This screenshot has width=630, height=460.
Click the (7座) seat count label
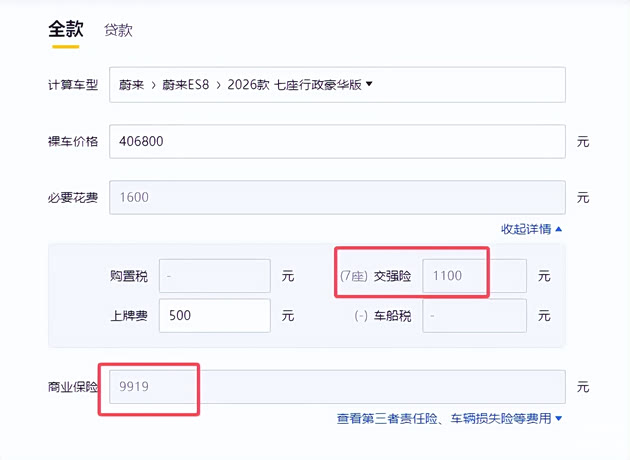tap(352, 275)
